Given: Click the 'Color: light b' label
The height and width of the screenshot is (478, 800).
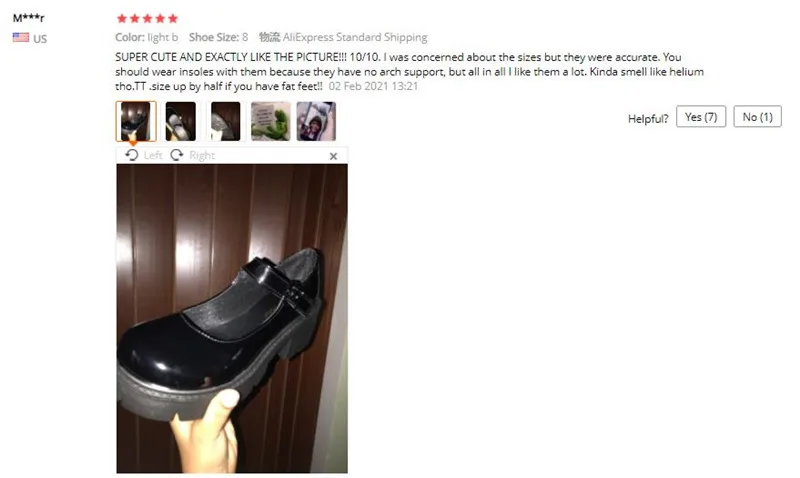Looking at the screenshot, I should click(147, 37).
